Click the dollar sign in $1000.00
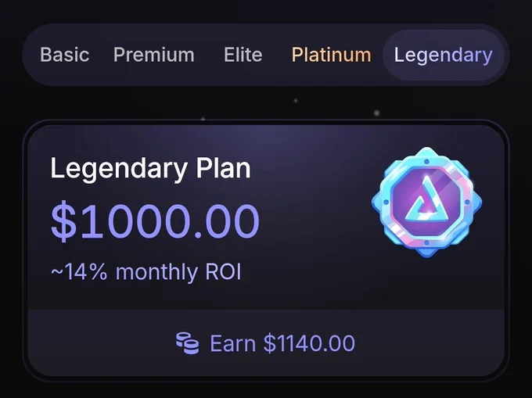 [x=64, y=221]
